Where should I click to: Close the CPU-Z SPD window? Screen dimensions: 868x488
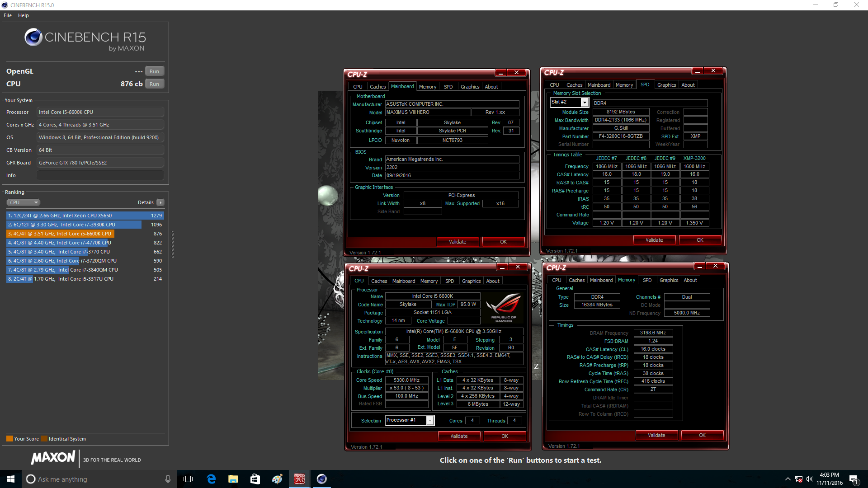pos(713,70)
